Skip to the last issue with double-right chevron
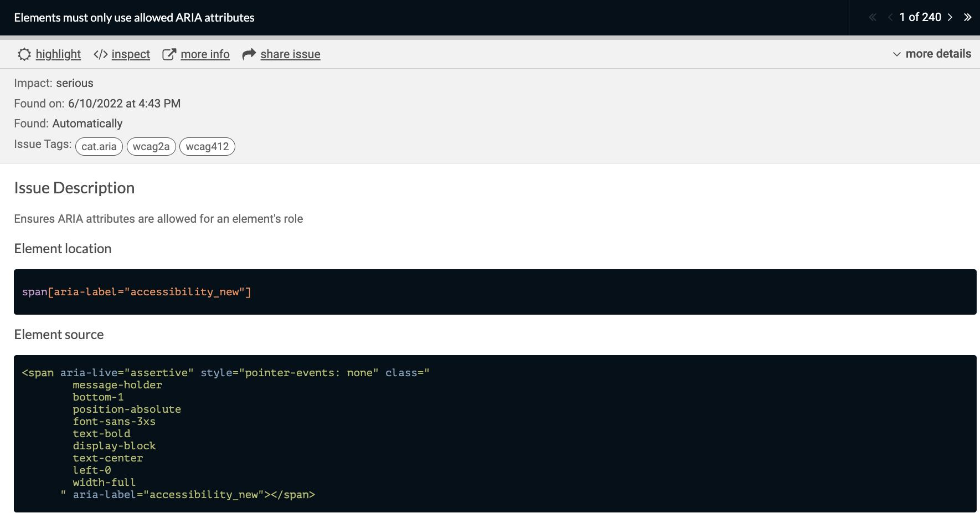980x513 pixels. click(x=968, y=17)
